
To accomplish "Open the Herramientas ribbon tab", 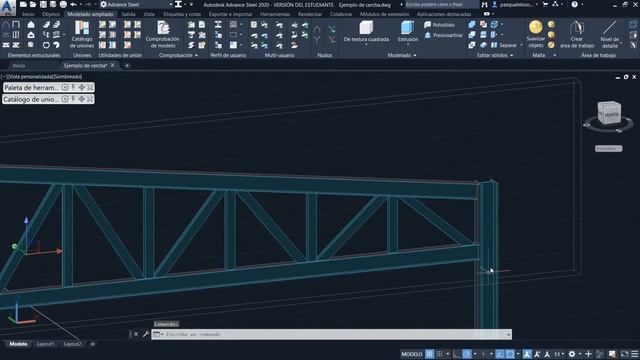I will click(275, 14).
